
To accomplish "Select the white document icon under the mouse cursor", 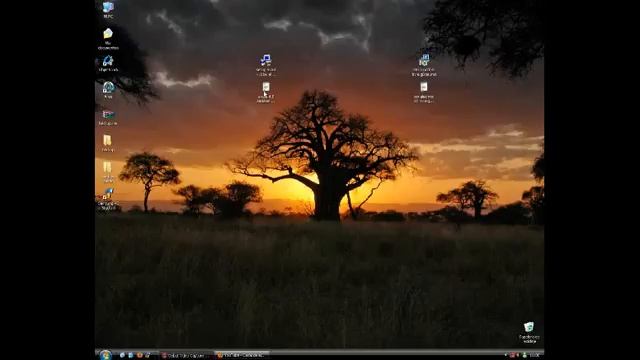I will (x=266, y=93).
